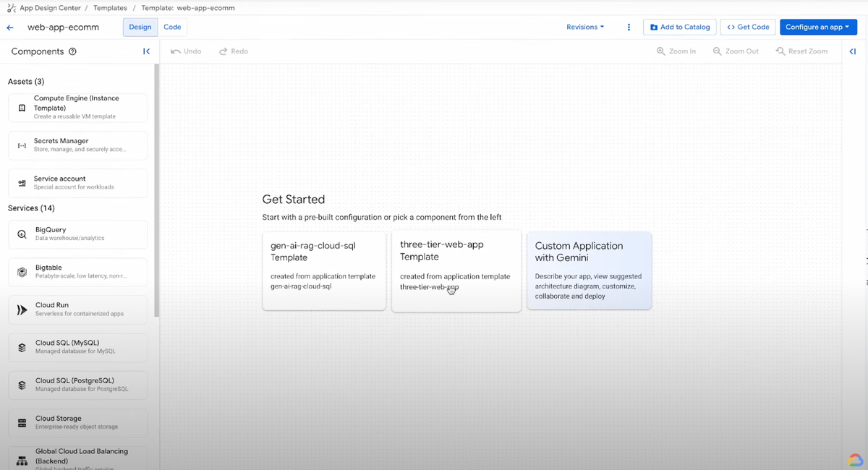Click the web-app-ecomm template title
Image resolution: width=868 pixels, height=470 pixels.
pyautogui.click(x=63, y=27)
